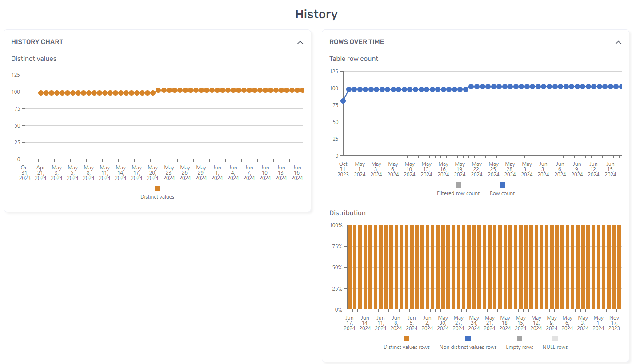Toggle the NULL rows legend swatch
Screen dimensions: 632x364
[x=555, y=339]
